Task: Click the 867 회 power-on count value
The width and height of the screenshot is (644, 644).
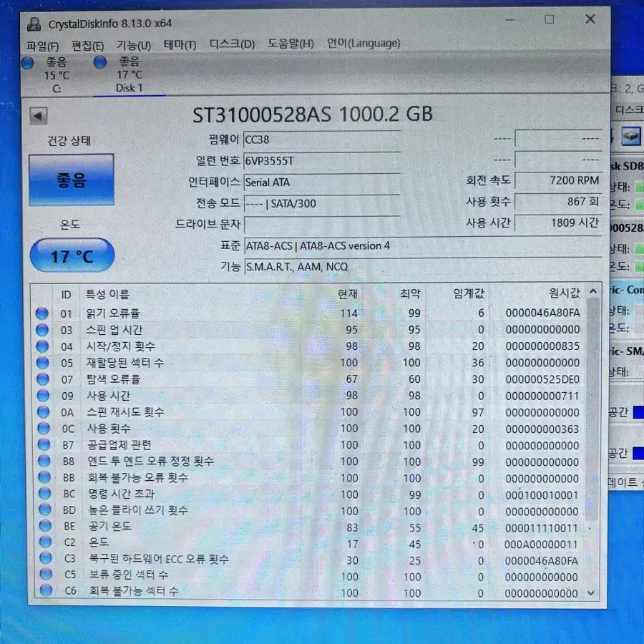Action: tap(558, 202)
